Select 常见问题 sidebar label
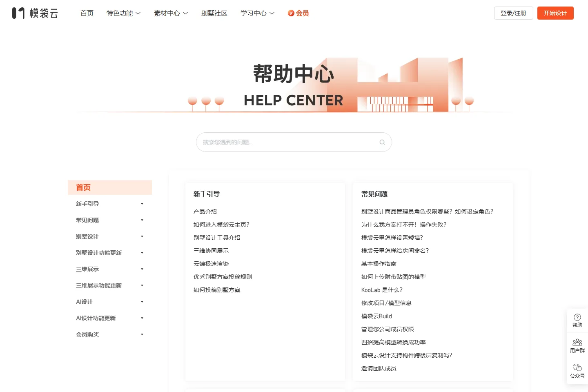Image resolution: width=588 pixels, height=392 pixels. pos(87,220)
